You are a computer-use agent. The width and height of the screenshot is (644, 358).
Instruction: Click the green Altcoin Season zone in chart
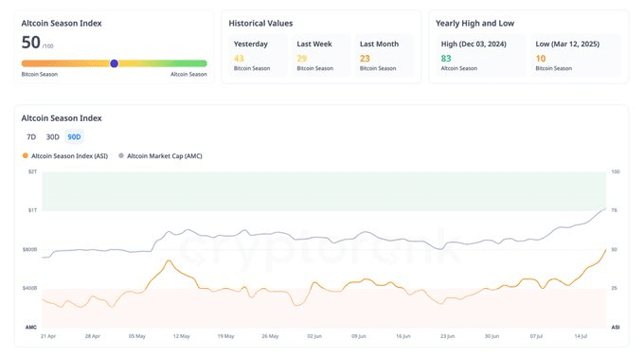[x=324, y=191]
